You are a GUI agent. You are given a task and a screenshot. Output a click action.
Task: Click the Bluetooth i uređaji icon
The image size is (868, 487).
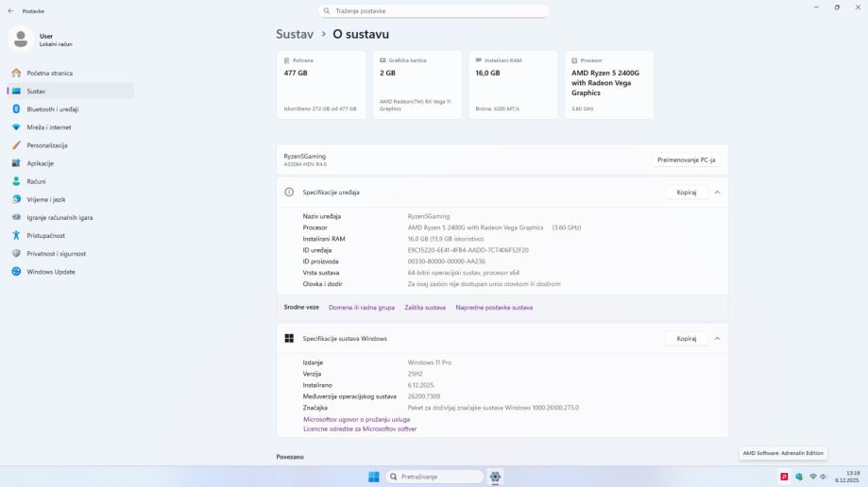click(16, 109)
